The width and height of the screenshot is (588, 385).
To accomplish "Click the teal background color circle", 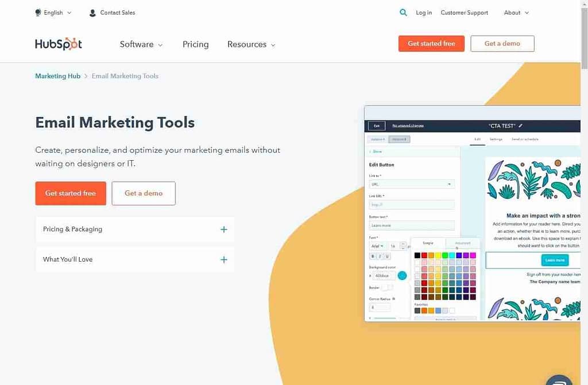I will (x=402, y=275).
